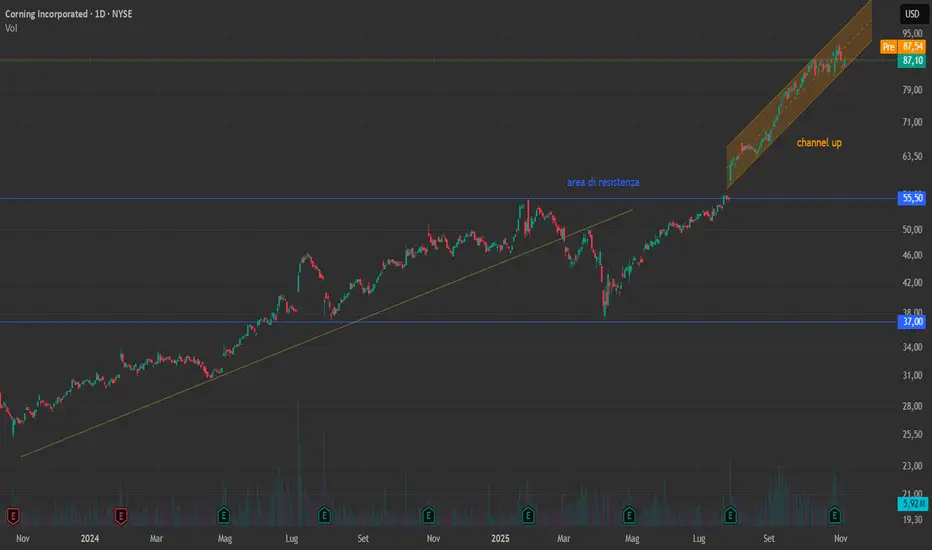
Task: Click the 95,00 price axis value
Action: point(912,33)
